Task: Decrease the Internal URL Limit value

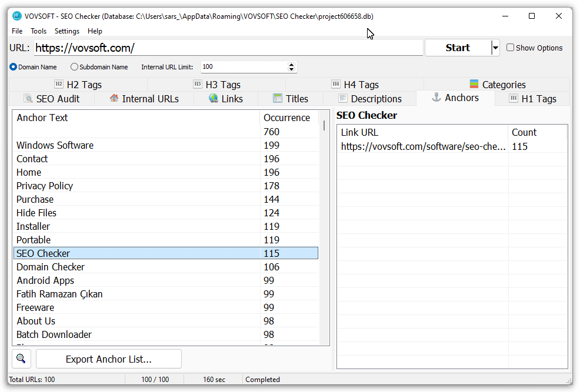Action: pos(292,69)
